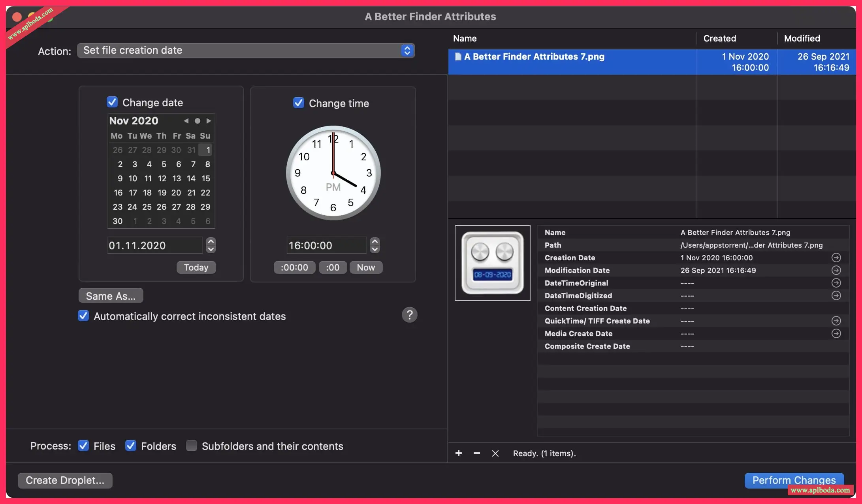Remove selected file with minus icon
Image resolution: width=862 pixels, height=504 pixels.
477,453
